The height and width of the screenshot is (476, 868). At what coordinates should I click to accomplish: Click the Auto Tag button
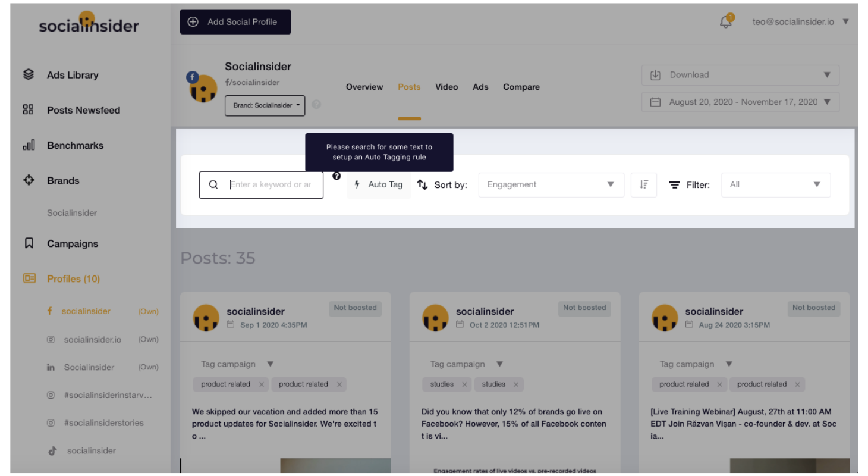point(379,184)
